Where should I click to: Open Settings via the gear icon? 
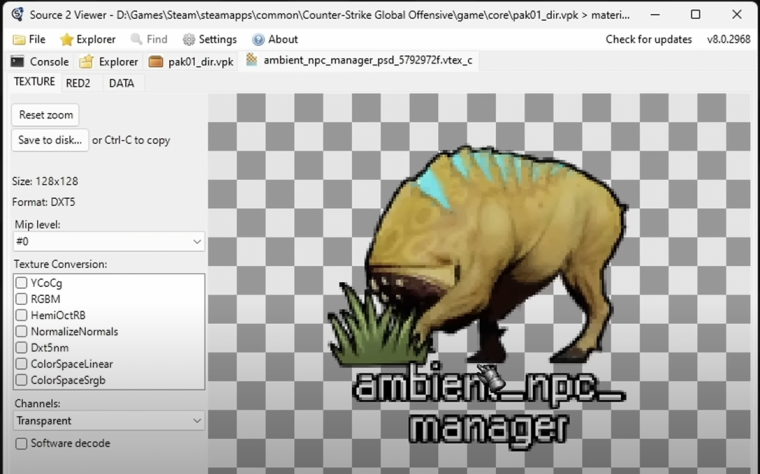189,40
